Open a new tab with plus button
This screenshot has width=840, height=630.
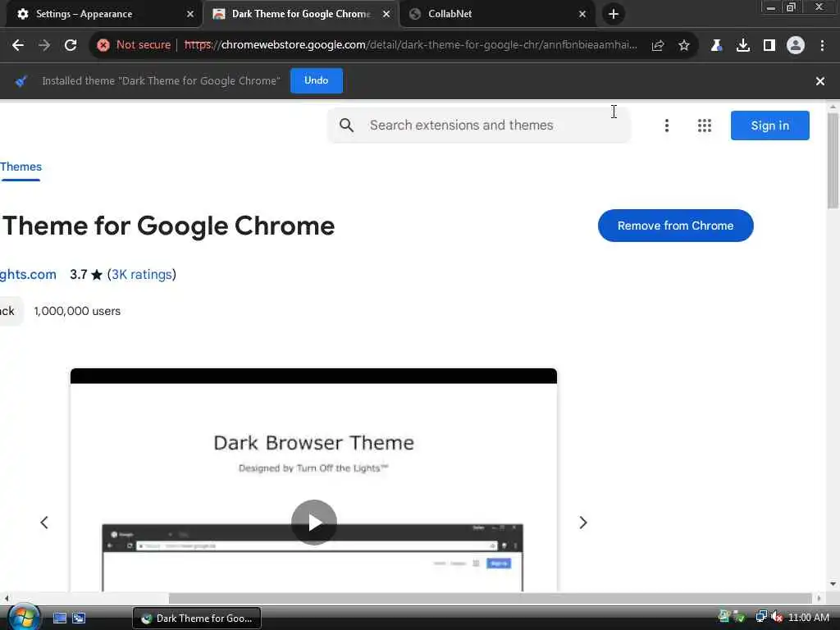614,14
